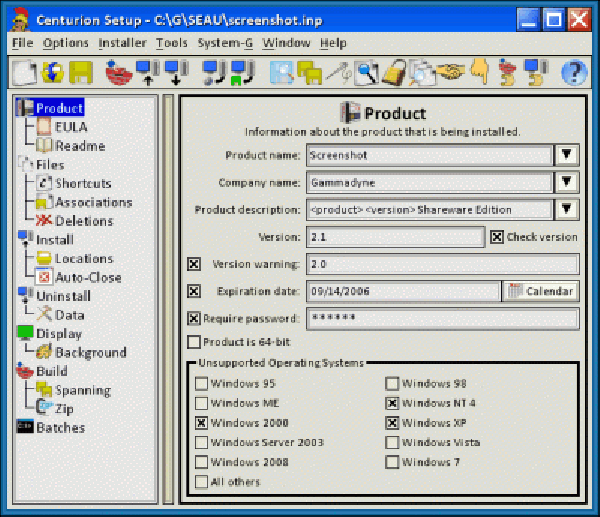Enable the Product is 64-bit checkbox
Screen dimensions: 600x517
(x=194, y=342)
